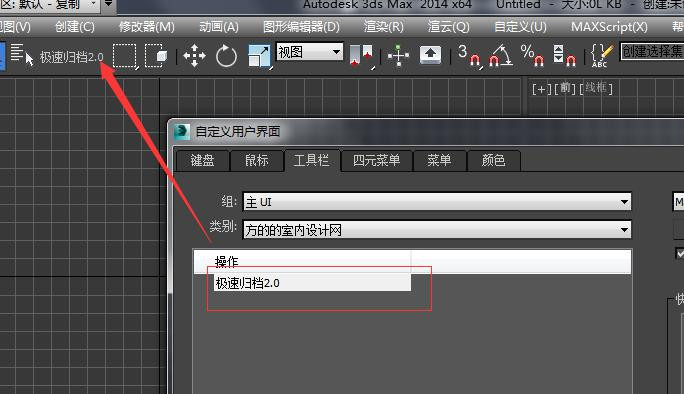Open the 渲云(Q) menu
The width and height of the screenshot is (684, 394).
[448, 27]
